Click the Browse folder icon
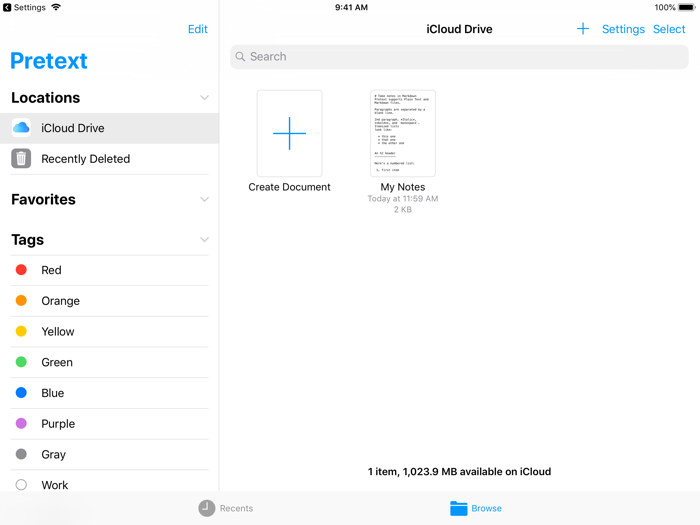The width and height of the screenshot is (700, 525). 458,508
